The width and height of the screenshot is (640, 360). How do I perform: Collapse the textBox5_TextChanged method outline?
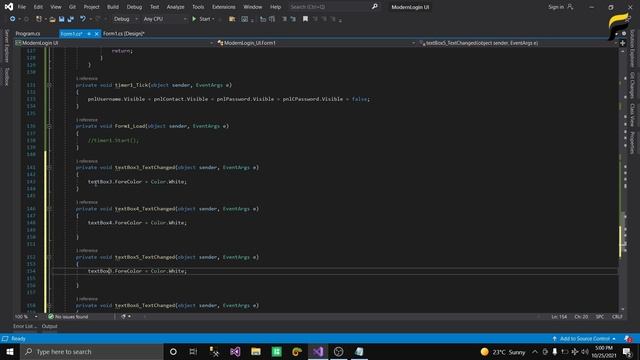[49, 257]
